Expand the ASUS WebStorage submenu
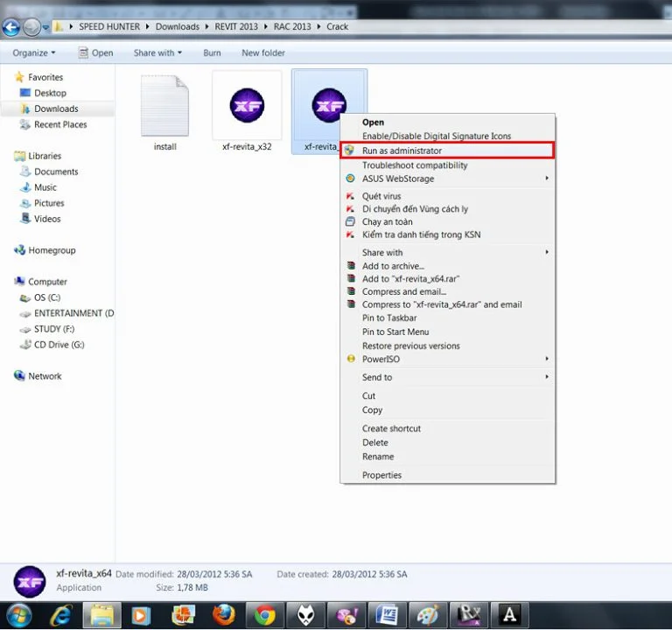Image resolution: width=672 pixels, height=630 pixels. (x=447, y=178)
